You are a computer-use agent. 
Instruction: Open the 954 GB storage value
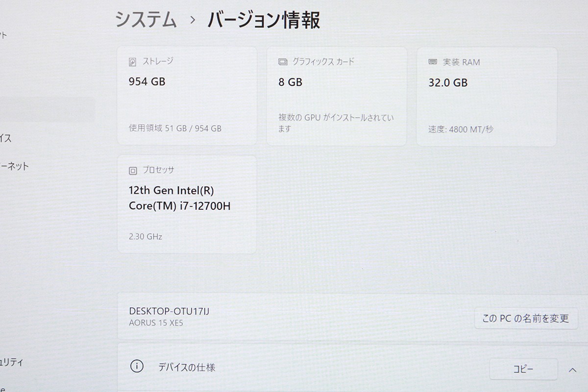(147, 82)
